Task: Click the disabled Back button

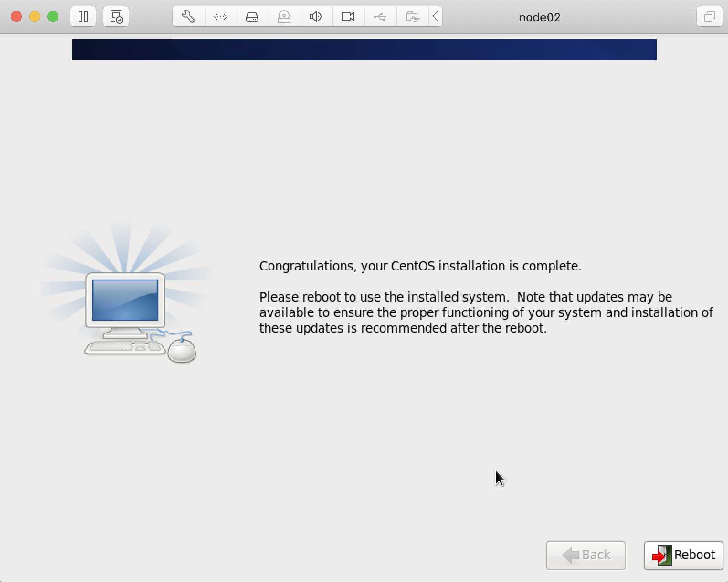Action: pos(586,555)
